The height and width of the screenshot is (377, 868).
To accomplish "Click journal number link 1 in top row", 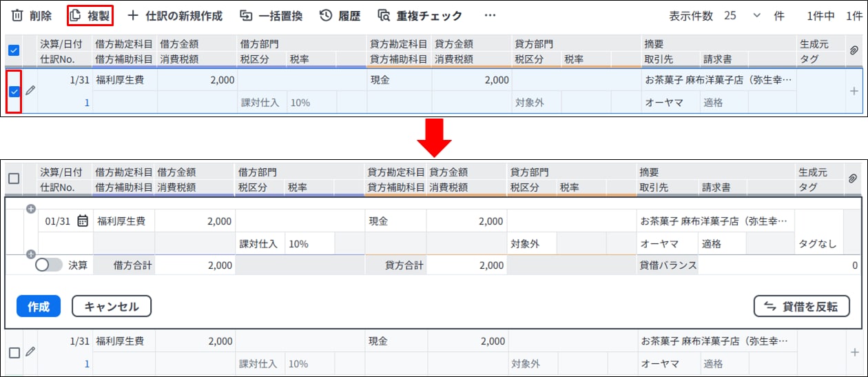I will 87,103.
